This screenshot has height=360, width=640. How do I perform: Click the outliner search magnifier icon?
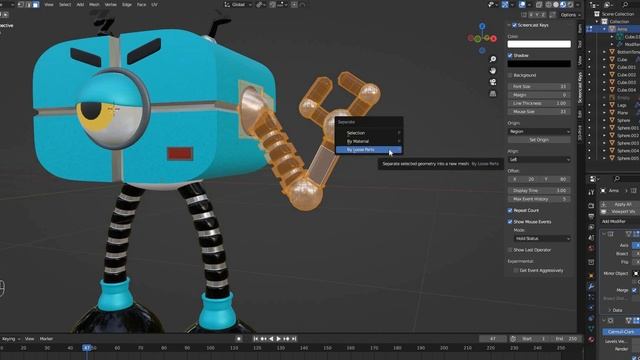pos(625,4)
